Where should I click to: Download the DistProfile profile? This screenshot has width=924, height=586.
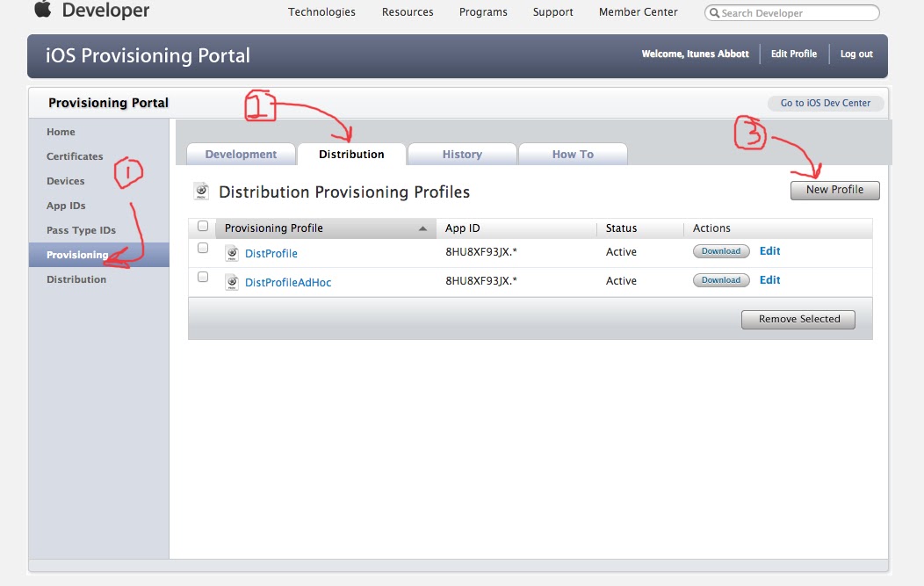[x=721, y=251]
